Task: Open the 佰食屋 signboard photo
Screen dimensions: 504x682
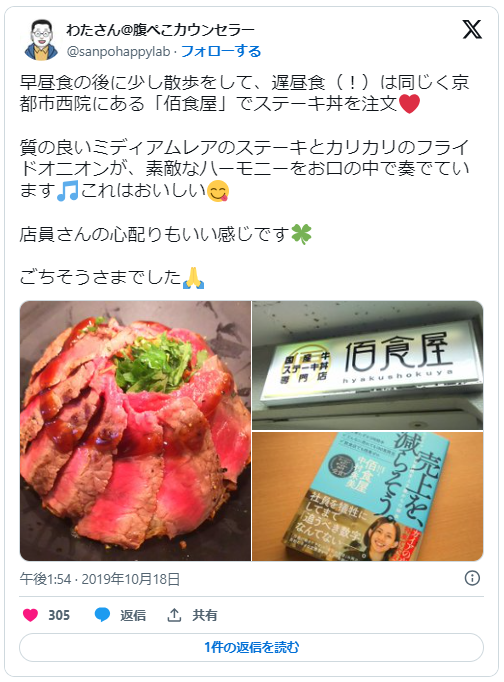Action: [367, 365]
